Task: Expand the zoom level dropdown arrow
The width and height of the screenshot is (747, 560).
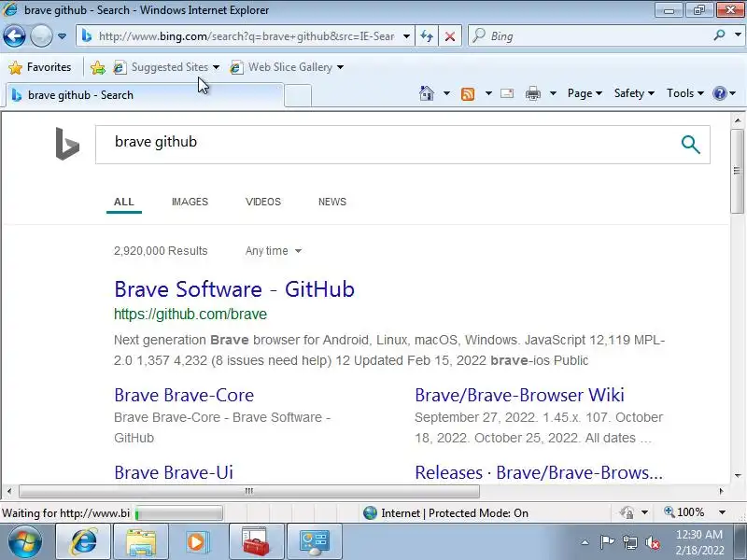Action: pos(722,512)
